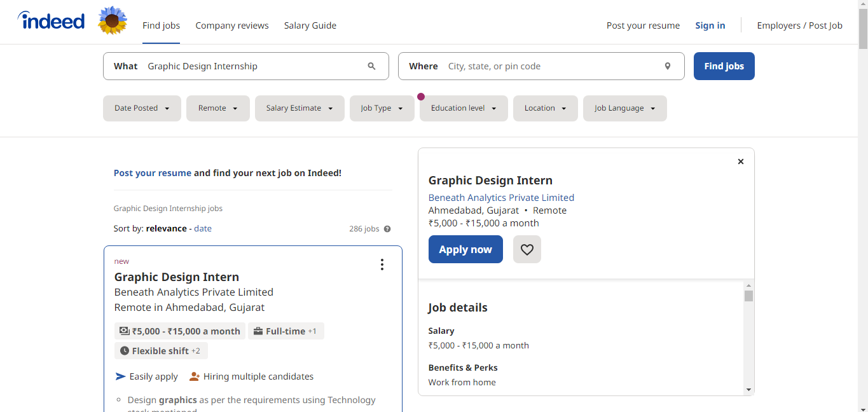Viewport: 868px width, 412px height.
Task: Click the Easily apply arrow icon
Action: (120, 376)
